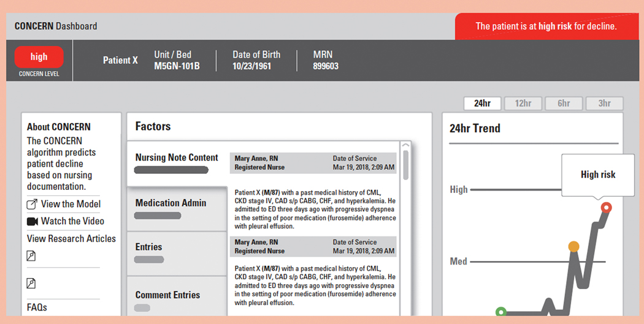644x324 pixels.
Task: Click the View Research Articles link
Action: [x=72, y=239]
